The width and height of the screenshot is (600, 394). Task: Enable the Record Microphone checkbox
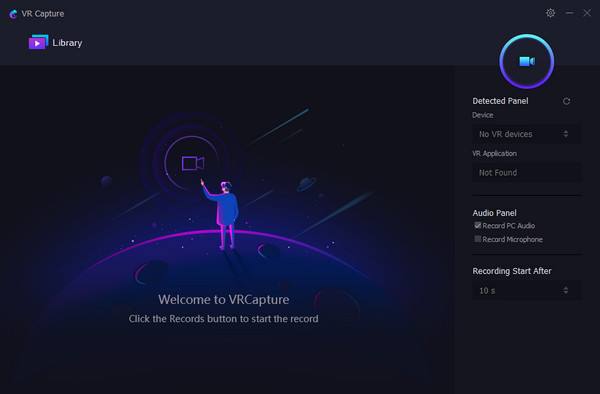click(478, 239)
